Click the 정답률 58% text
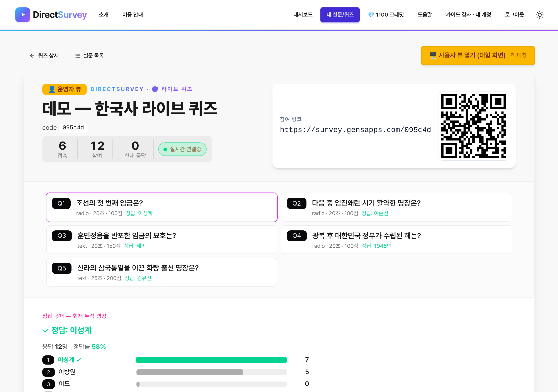Viewport: 558px width, 392px height. 89,346
